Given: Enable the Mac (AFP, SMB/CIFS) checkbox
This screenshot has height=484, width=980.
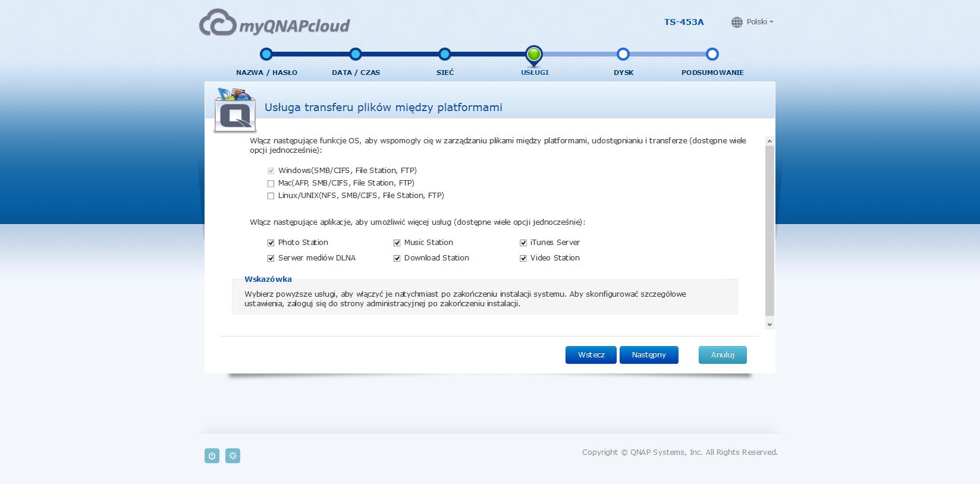Looking at the screenshot, I should (271, 183).
